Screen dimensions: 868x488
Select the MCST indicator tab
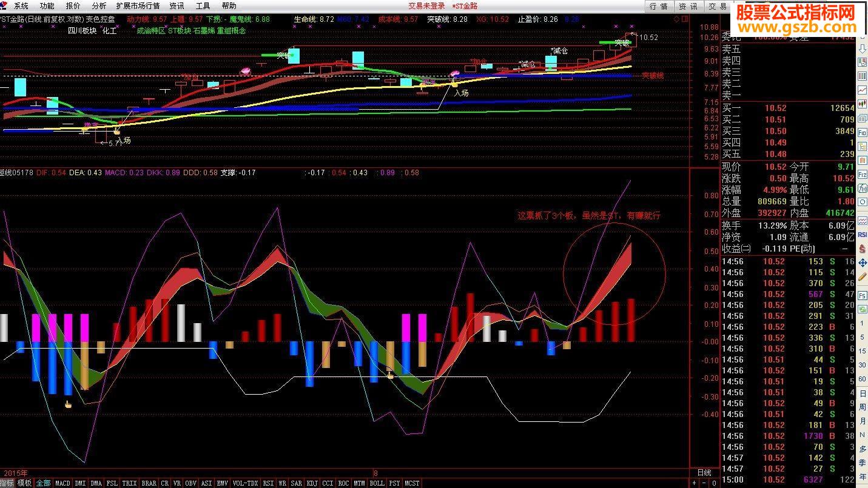click(x=412, y=483)
